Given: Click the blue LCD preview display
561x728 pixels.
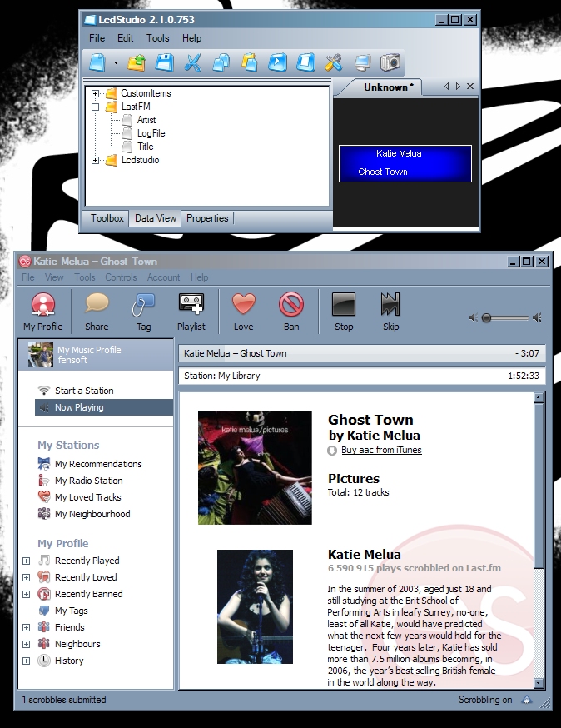Looking at the screenshot, I should coord(405,163).
